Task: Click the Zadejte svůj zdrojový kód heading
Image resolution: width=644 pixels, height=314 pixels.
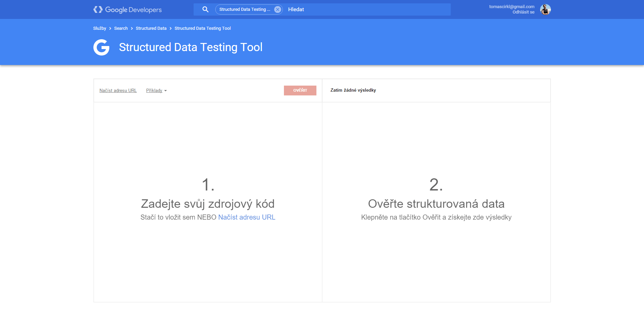Action: [208, 204]
